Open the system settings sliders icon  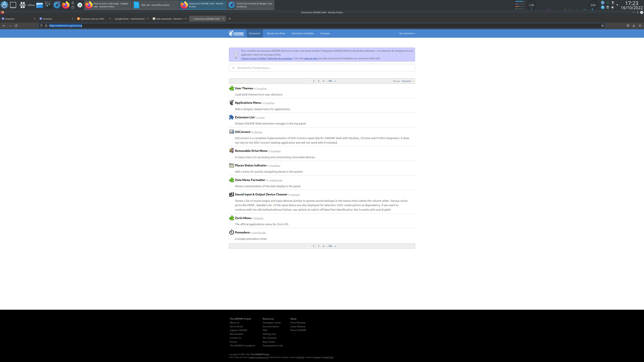[48, 5]
